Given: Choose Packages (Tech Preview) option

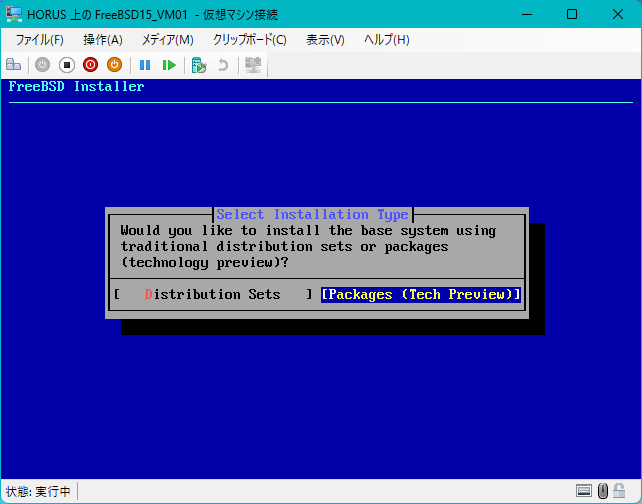Looking at the screenshot, I should click(421, 294).
